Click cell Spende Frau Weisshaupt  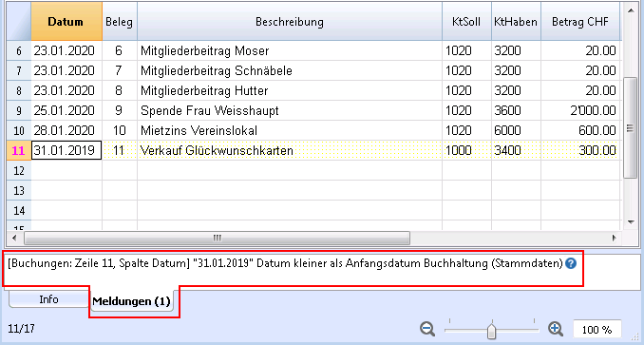290,110
